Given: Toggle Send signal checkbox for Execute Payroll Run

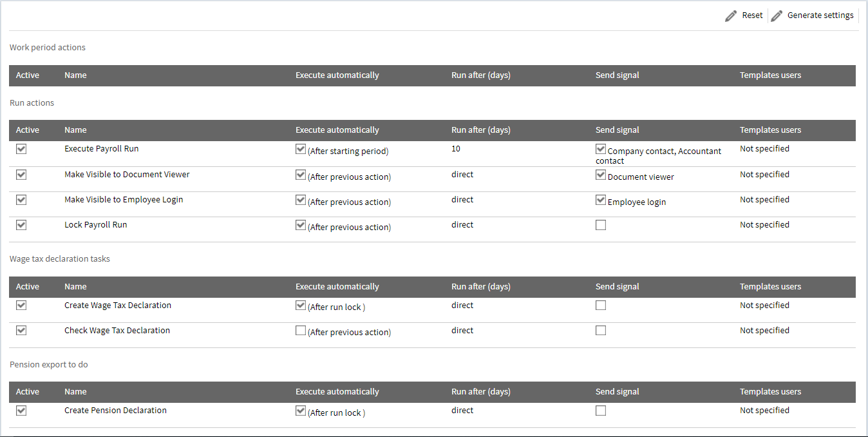Looking at the screenshot, I should [x=601, y=149].
